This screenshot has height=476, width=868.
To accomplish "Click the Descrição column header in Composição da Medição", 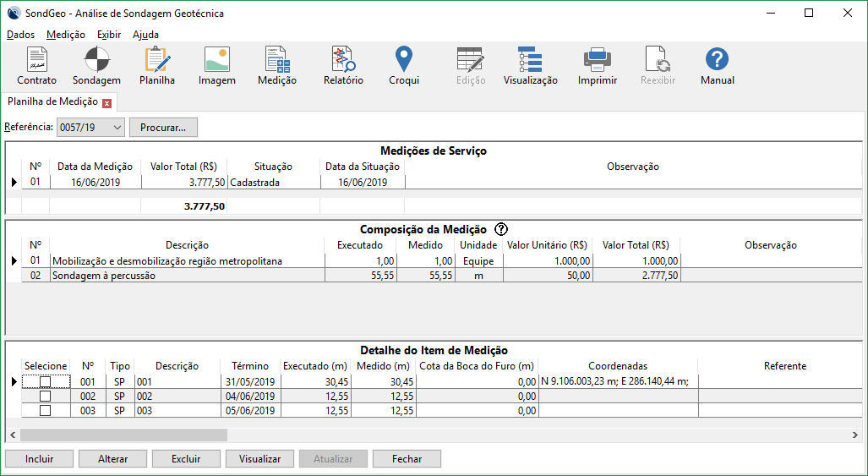I will click(187, 244).
